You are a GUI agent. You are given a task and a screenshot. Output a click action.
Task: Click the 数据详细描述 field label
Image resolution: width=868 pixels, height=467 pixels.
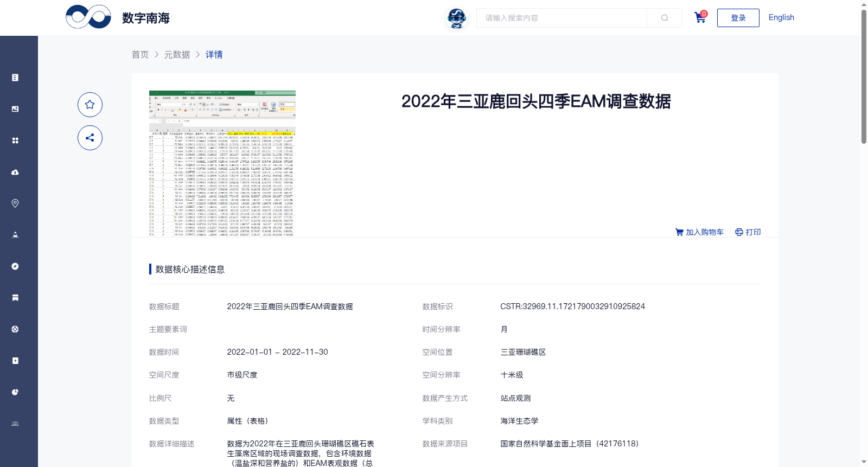[171, 444]
